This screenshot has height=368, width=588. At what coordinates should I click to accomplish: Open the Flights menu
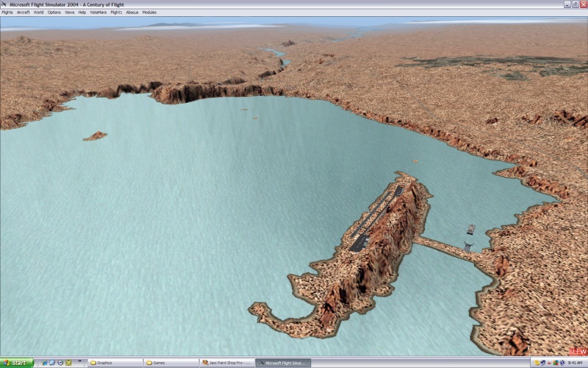click(7, 13)
